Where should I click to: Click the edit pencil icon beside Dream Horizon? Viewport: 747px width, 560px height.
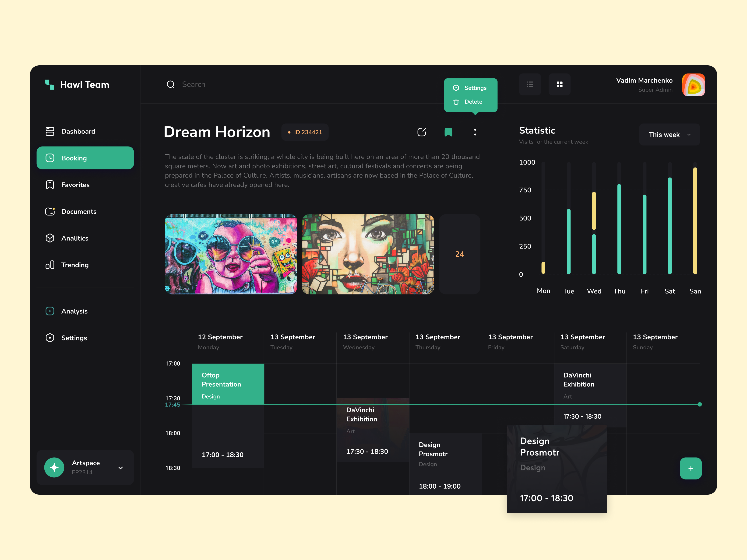[422, 132]
